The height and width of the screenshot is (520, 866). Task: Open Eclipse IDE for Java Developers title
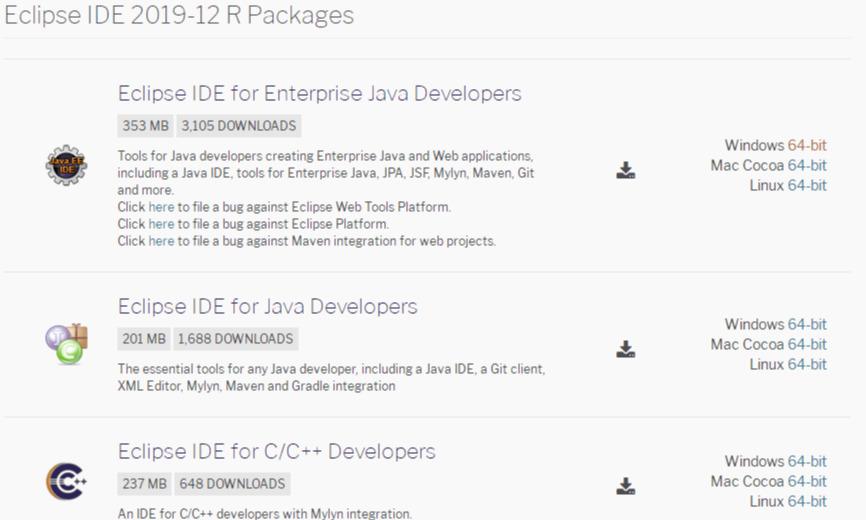267,306
